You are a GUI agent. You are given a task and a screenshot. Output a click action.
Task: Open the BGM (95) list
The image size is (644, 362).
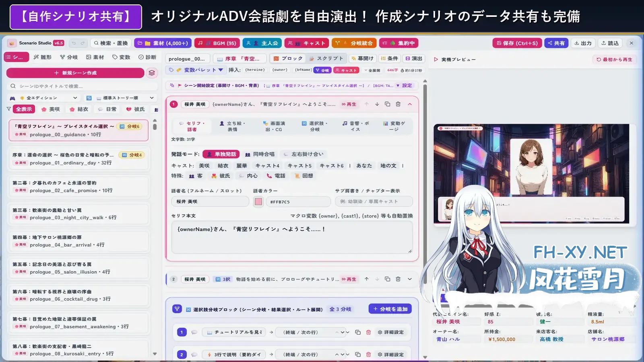217,43
